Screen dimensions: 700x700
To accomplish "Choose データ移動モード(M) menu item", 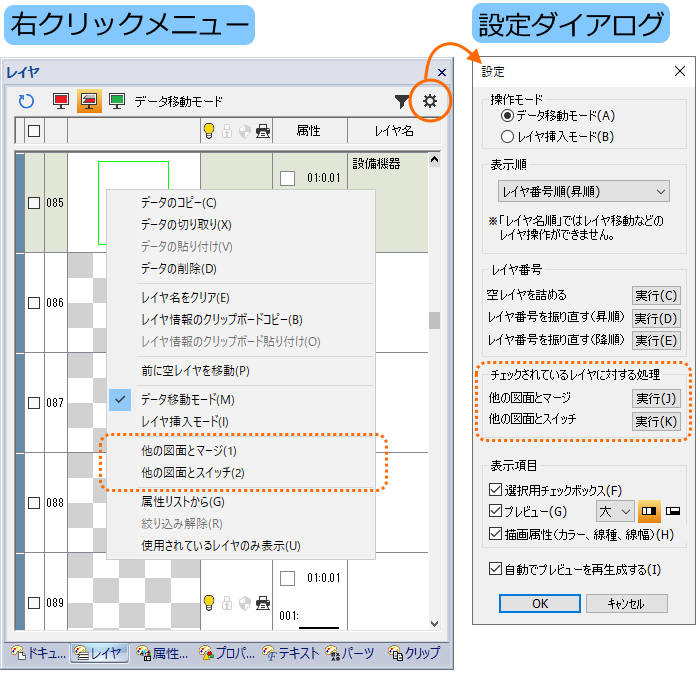I will (x=241, y=400).
